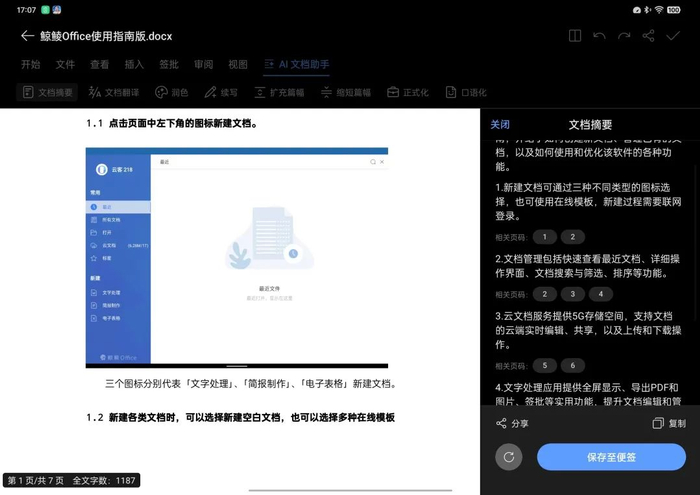Click the 保存至便签 button
This screenshot has height=495, width=700.
point(611,457)
